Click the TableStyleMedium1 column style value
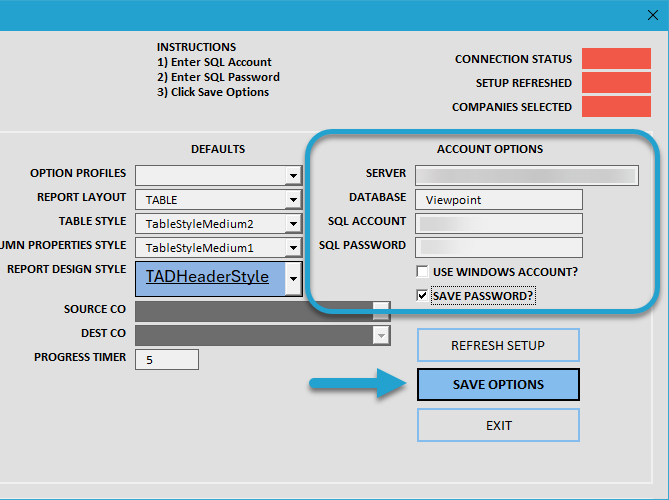 pos(199,248)
